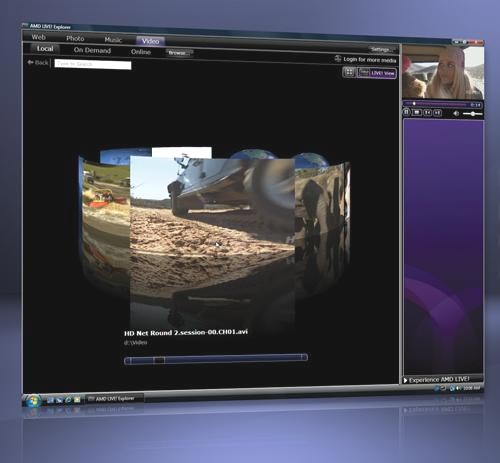The width and height of the screenshot is (500, 463).
Task: Go Back with the arrow button
Action: (x=38, y=62)
